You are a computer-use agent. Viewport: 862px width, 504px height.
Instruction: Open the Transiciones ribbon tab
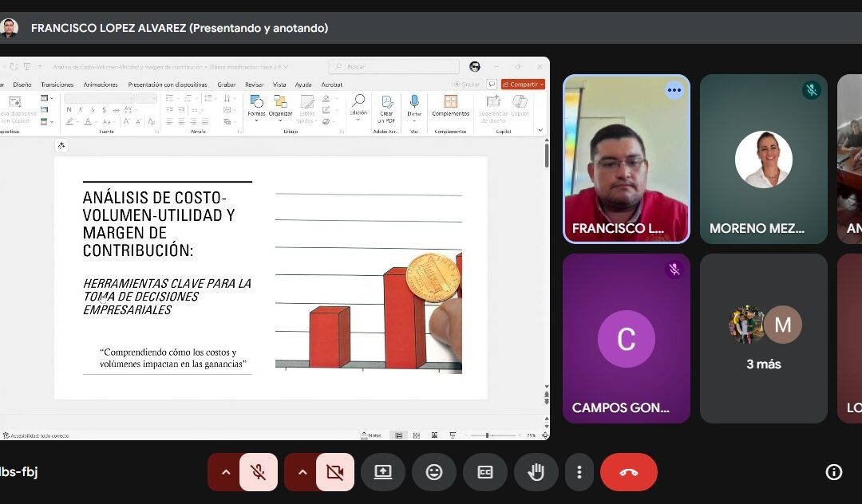57,85
